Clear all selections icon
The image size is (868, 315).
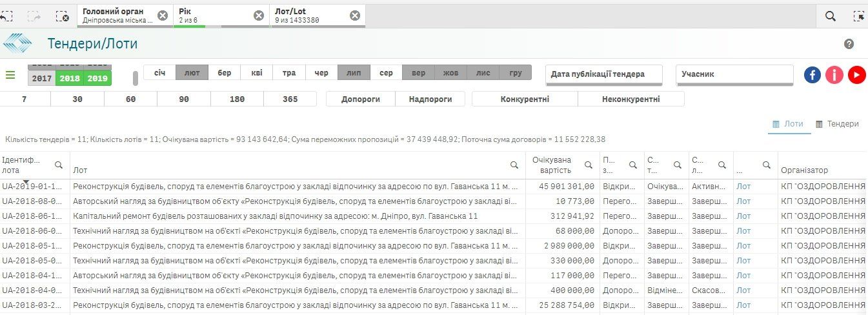coord(62,16)
